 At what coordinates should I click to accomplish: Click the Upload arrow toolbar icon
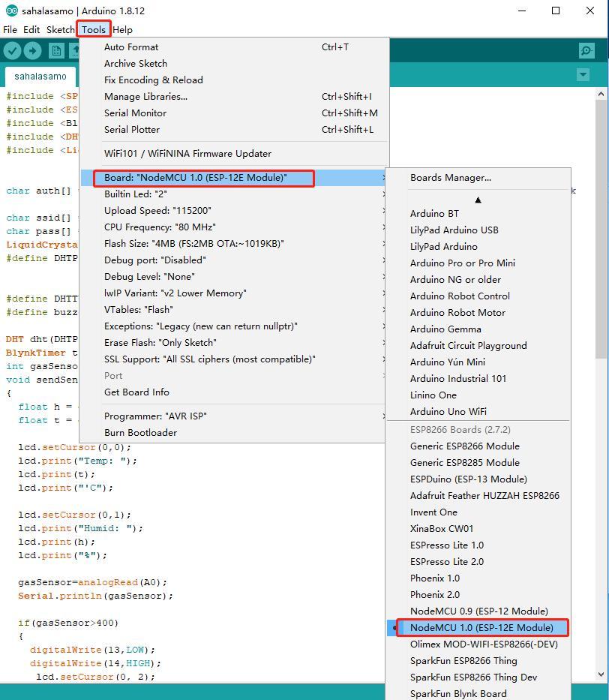(x=32, y=51)
